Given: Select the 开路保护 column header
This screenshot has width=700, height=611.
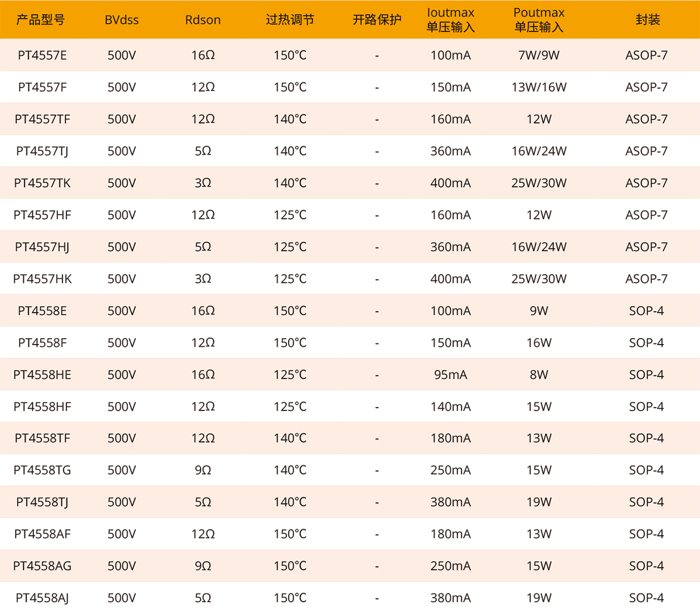Looking at the screenshot, I should pos(377,20).
